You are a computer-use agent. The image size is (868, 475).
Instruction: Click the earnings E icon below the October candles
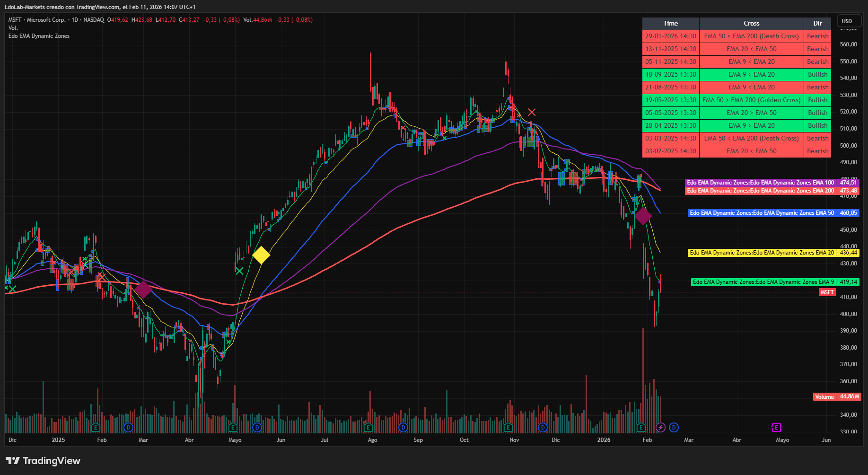(508, 427)
